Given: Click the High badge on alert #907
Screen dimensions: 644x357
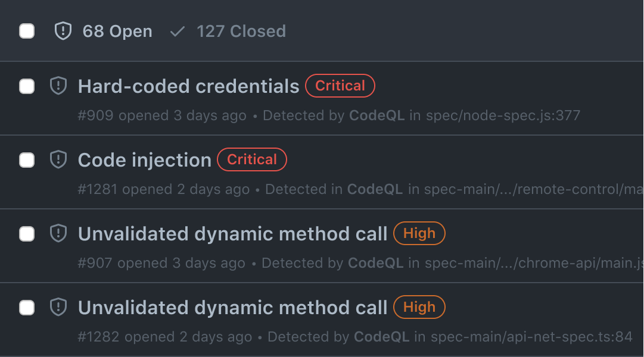Looking at the screenshot, I should click(x=419, y=233).
